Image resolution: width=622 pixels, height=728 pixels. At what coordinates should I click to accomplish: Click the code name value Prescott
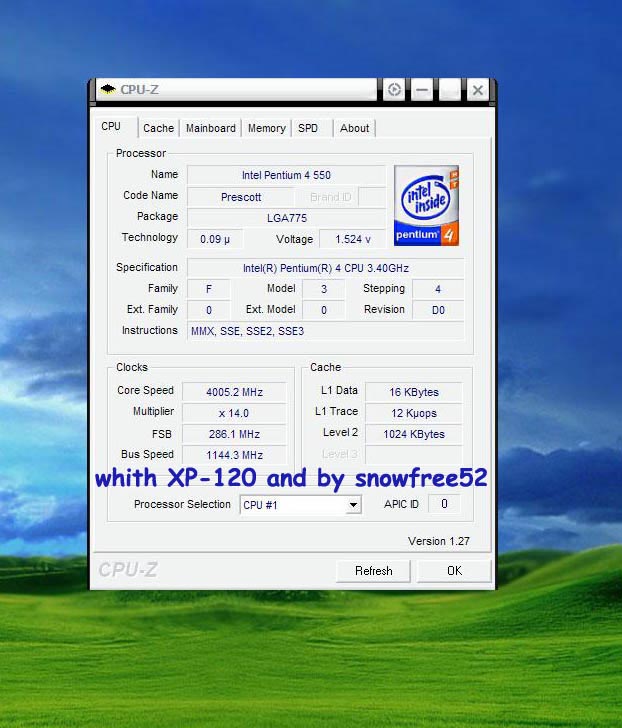click(241, 197)
